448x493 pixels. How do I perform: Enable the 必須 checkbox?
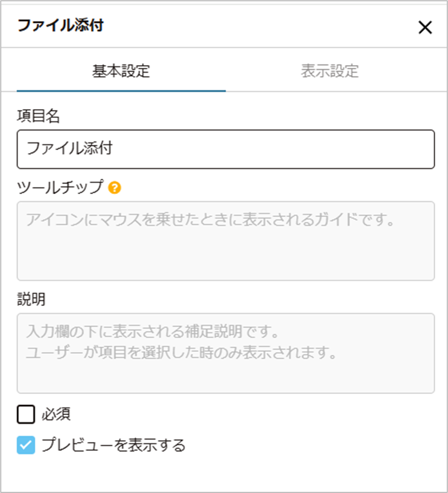click(26, 414)
